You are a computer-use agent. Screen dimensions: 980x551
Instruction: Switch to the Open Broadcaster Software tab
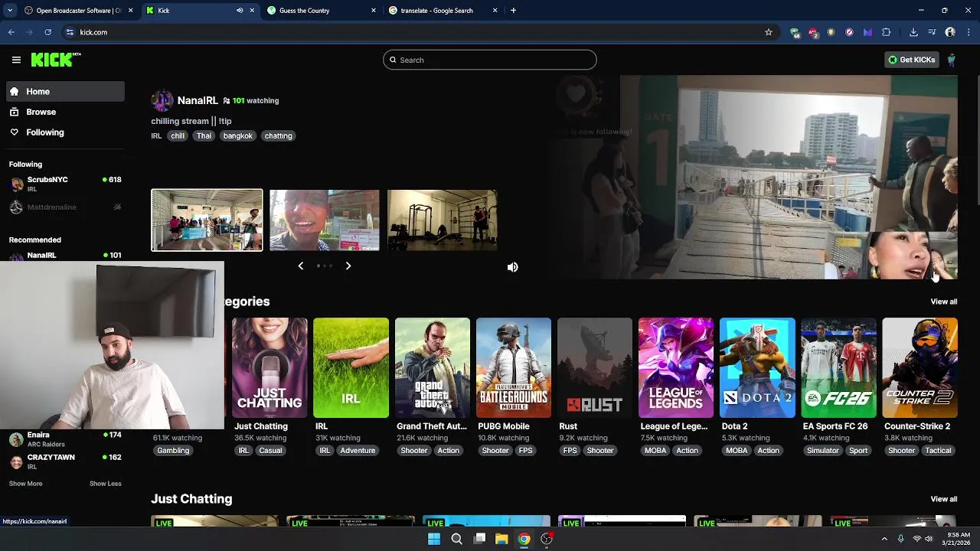tap(79, 11)
